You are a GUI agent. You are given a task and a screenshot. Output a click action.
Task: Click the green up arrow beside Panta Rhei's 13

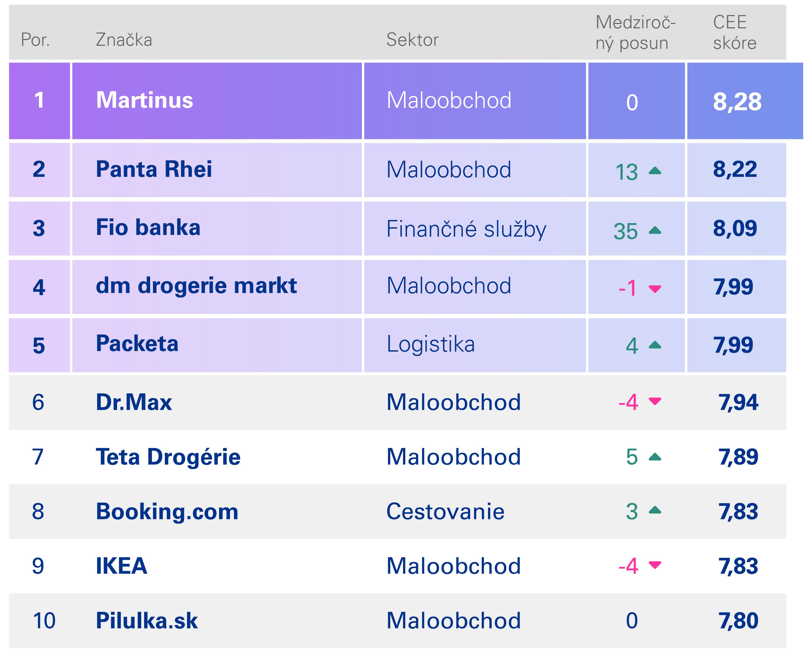(x=655, y=171)
